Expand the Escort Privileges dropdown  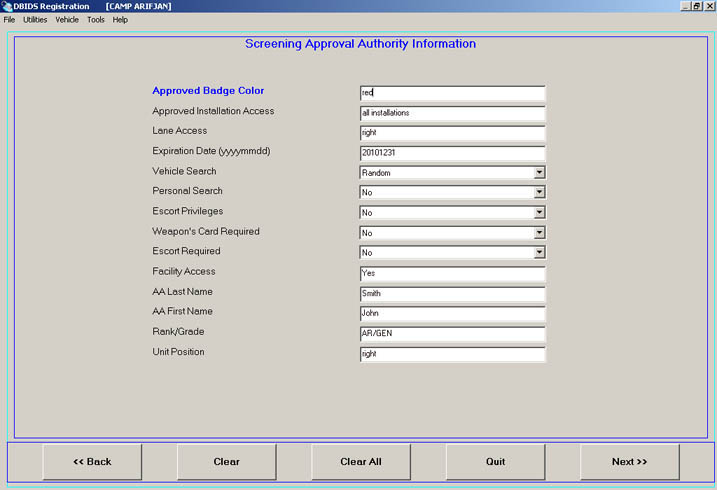coord(539,212)
